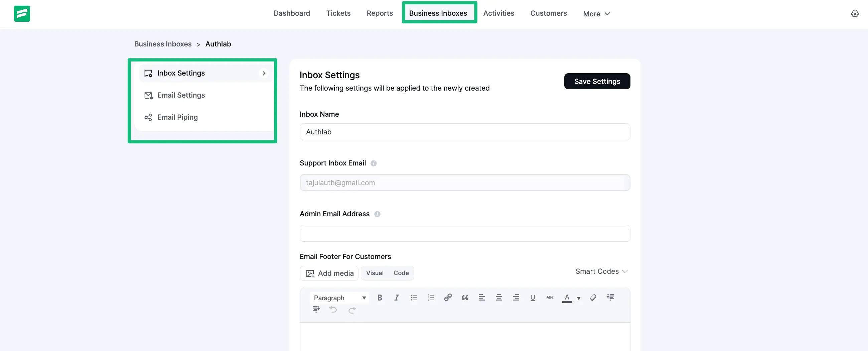The height and width of the screenshot is (351, 868).
Task: Open the Paragraph style dropdown
Action: pos(339,298)
